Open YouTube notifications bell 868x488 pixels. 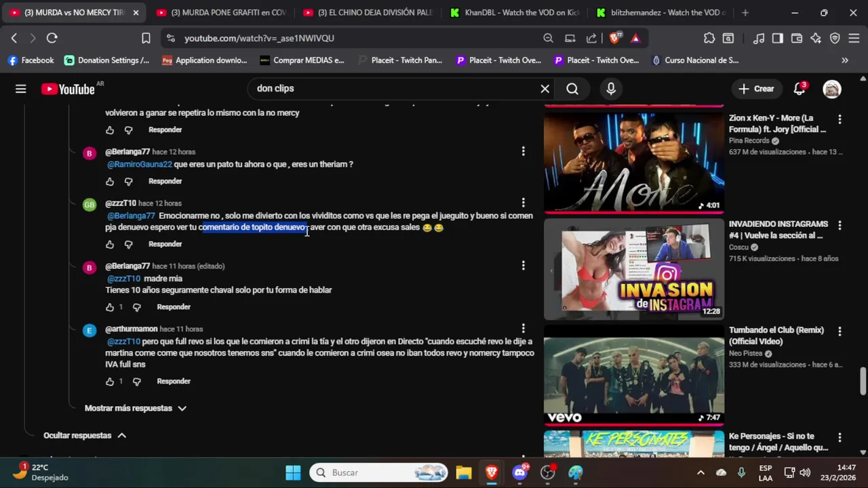coord(800,89)
